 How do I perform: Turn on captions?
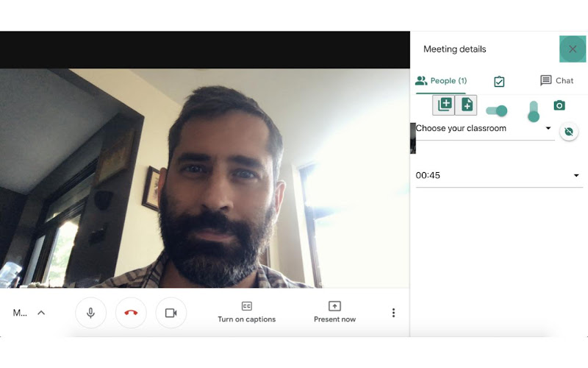click(x=246, y=312)
